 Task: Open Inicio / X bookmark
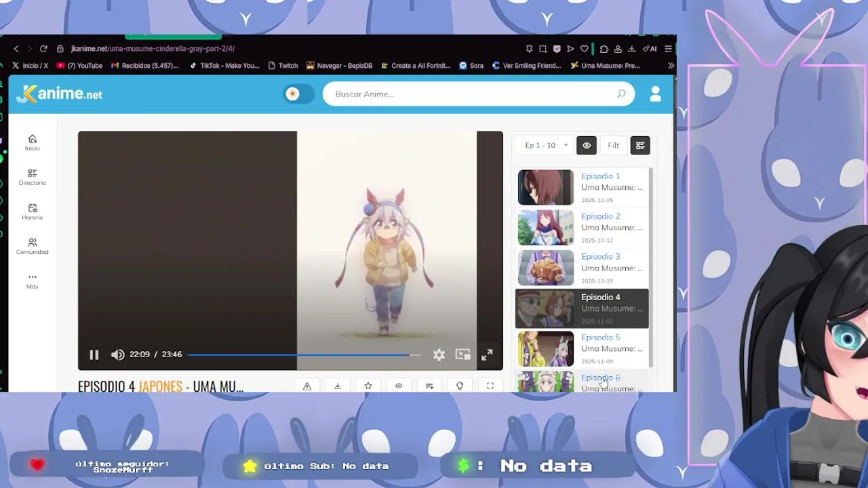click(30, 66)
